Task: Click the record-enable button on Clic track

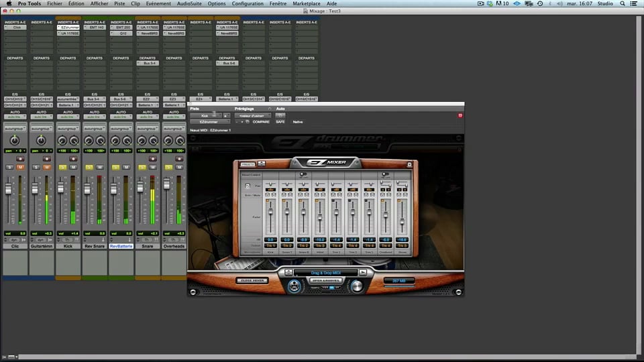Action: 20,159
